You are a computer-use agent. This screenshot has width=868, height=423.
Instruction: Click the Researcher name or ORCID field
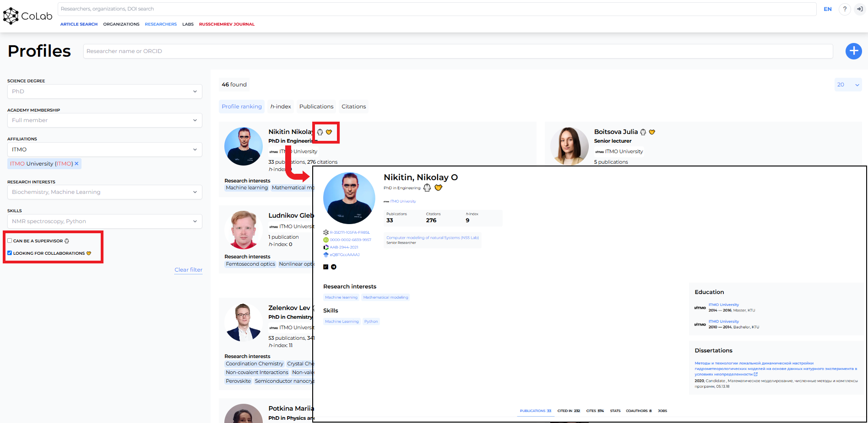click(x=458, y=51)
